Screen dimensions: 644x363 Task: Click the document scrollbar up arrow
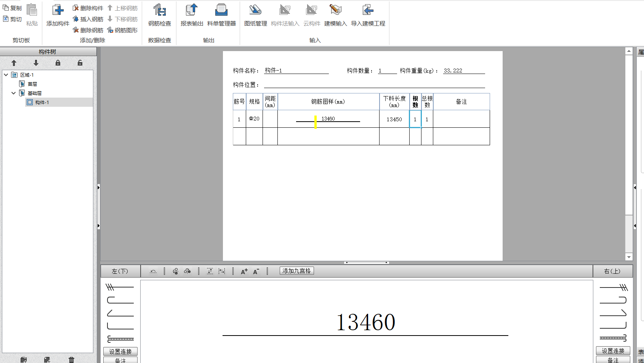tap(629, 51)
